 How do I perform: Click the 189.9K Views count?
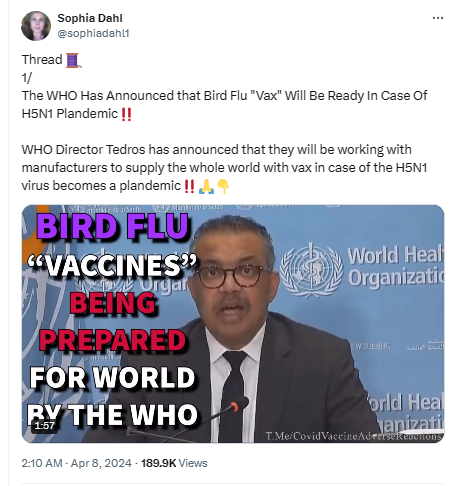[174, 463]
